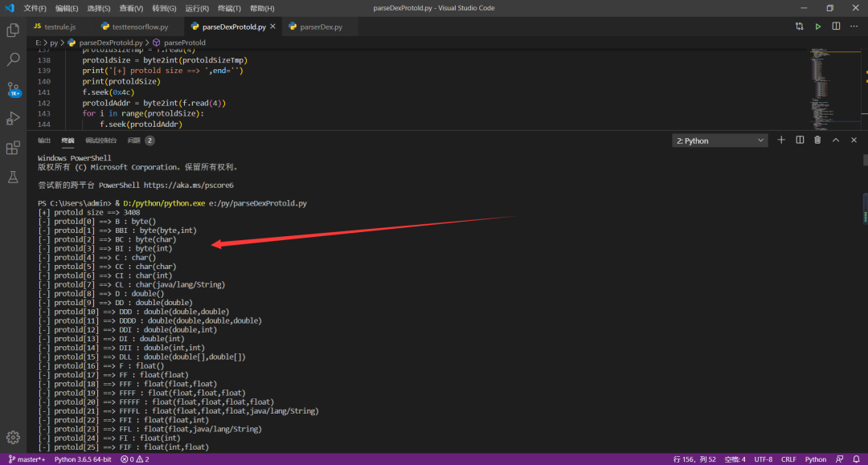Click terminal line 'protoId[25] ==> FIF'
Screen dimensions: 868x465
coord(124,447)
